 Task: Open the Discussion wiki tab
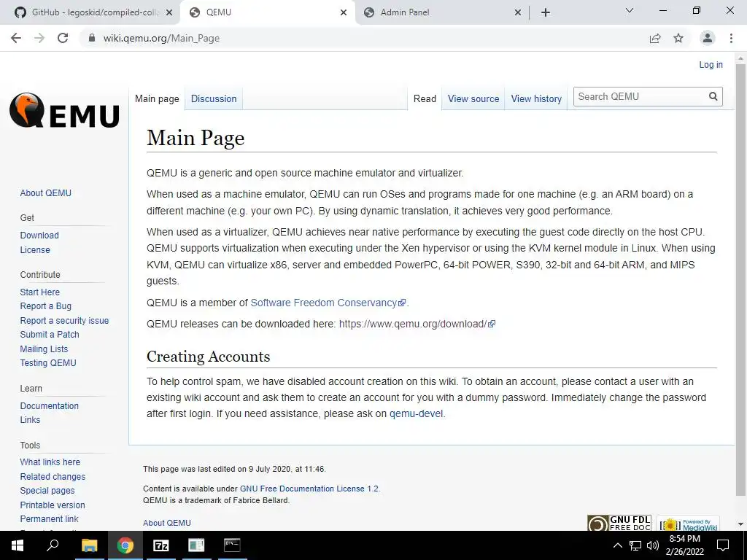click(x=214, y=98)
